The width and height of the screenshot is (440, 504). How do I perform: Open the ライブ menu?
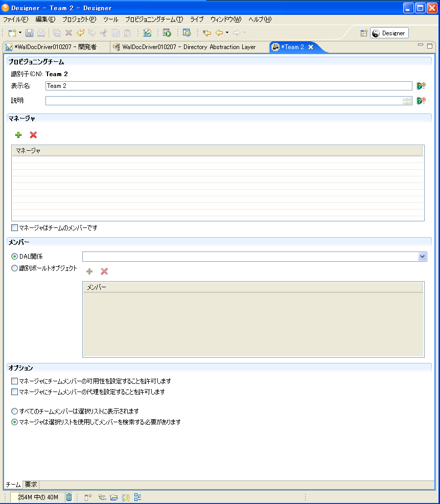tap(197, 19)
